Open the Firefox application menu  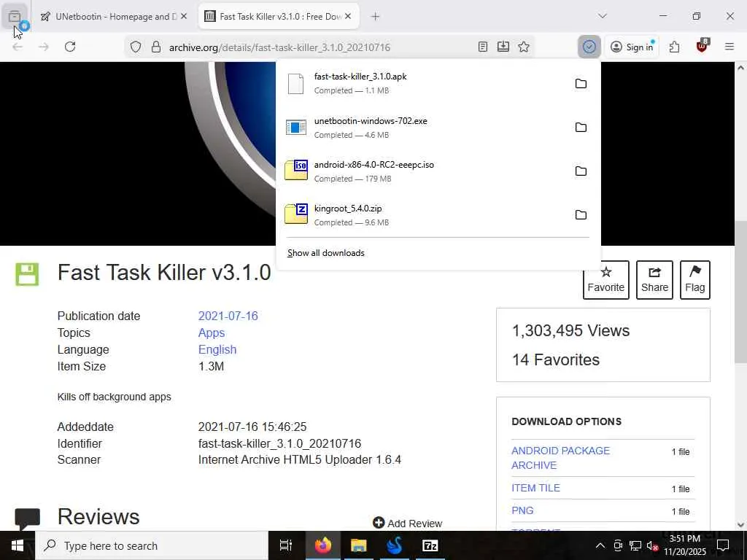coord(729,47)
